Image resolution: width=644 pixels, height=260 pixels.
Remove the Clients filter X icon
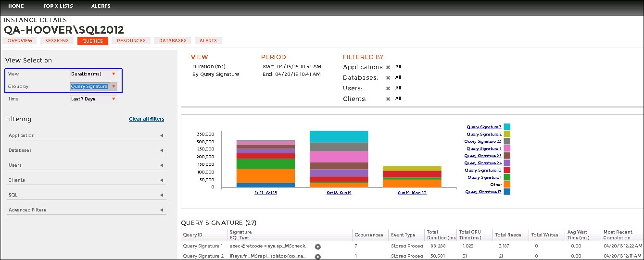click(388, 99)
